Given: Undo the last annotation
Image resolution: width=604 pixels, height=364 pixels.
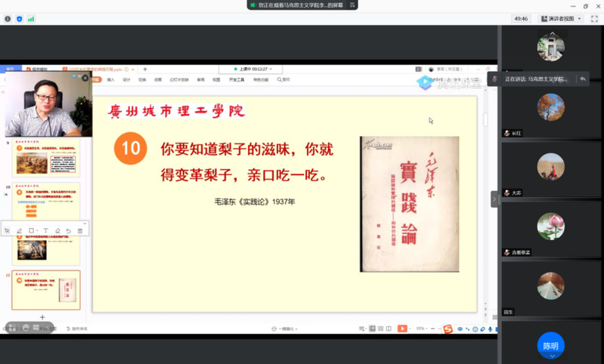Looking at the screenshot, I should click(x=69, y=231).
